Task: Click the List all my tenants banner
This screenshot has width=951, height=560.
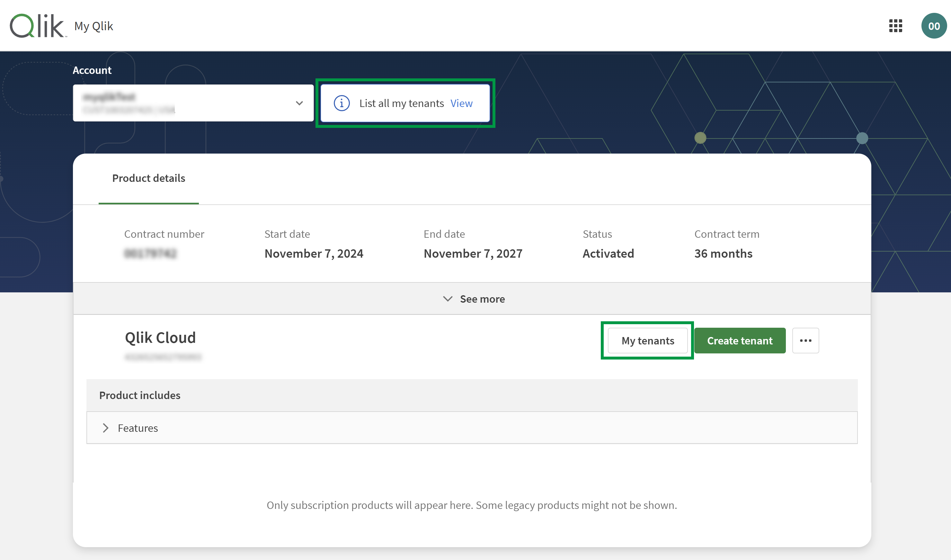Action: [x=405, y=102]
